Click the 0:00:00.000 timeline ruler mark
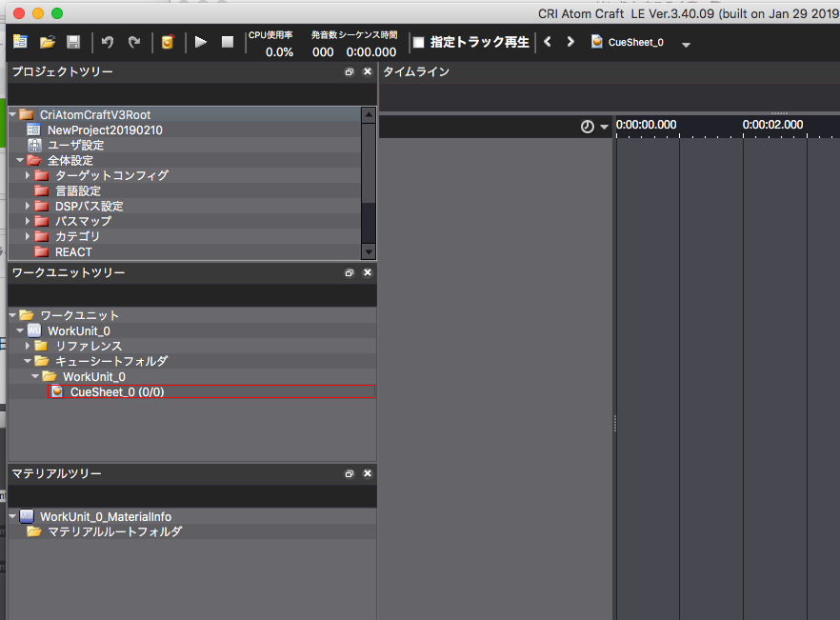The height and width of the screenshot is (620, 840). click(646, 125)
